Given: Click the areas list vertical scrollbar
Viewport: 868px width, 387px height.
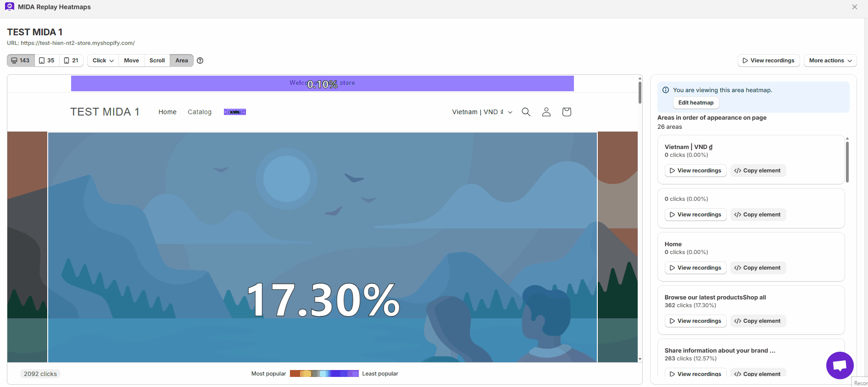Looking at the screenshot, I should pos(847,162).
